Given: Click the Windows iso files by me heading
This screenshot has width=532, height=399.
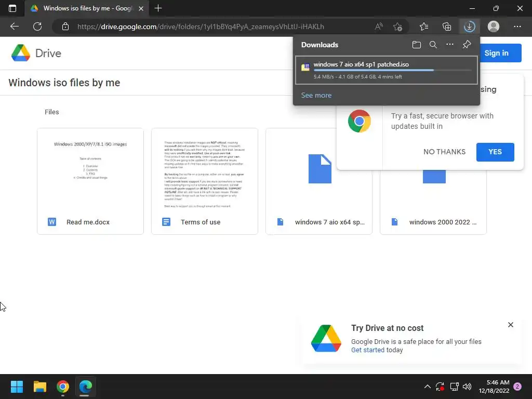Looking at the screenshot, I should 64,83.
